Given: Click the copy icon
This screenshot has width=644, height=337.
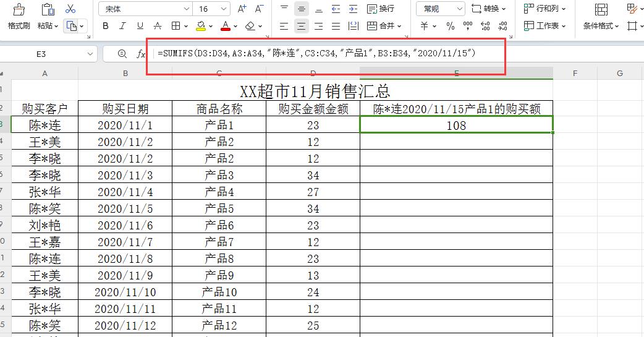Looking at the screenshot, I should pyautogui.click(x=72, y=27).
